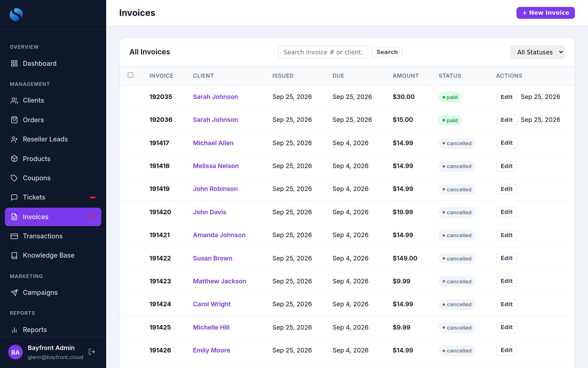Click the Clients people icon

click(14, 100)
